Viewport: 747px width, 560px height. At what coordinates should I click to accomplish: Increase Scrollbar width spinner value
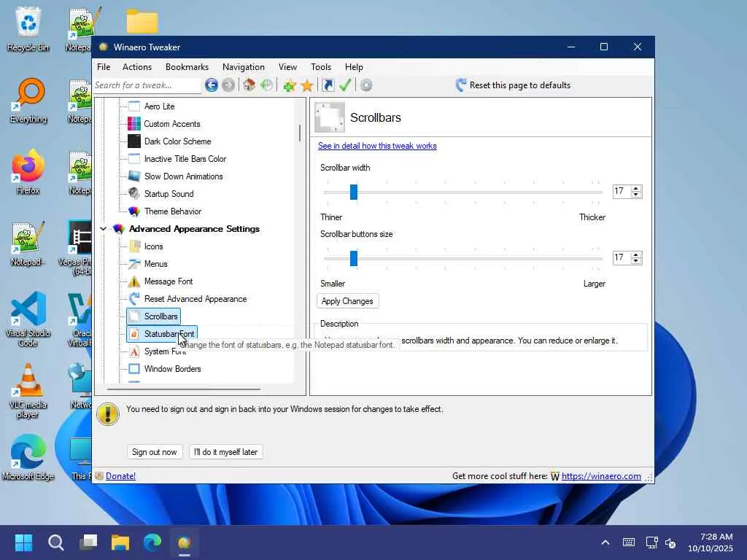[x=636, y=188]
